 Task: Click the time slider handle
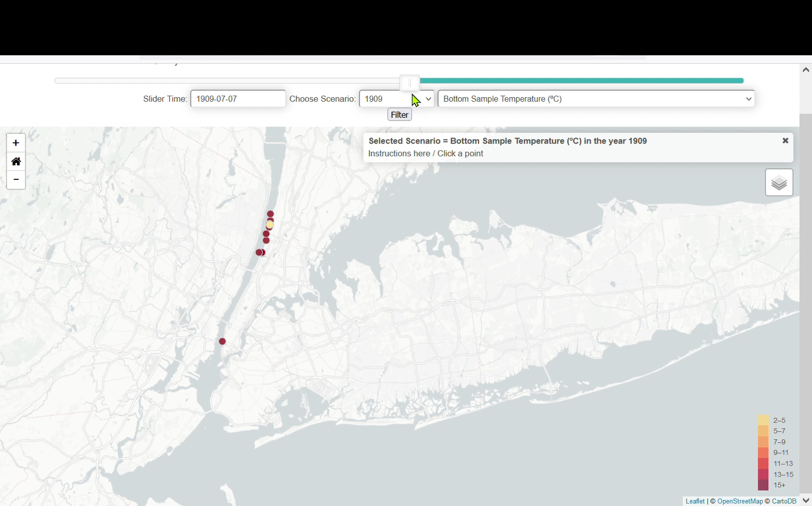[x=409, y=83]
